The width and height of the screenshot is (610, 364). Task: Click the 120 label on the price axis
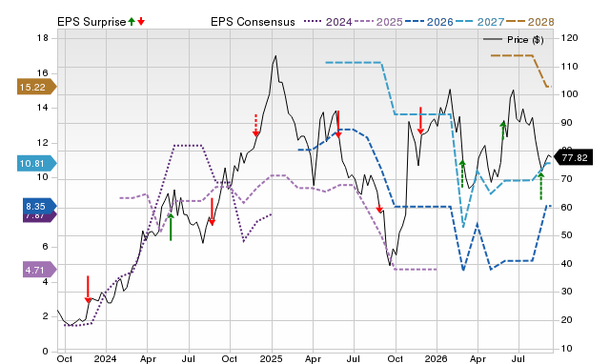pyautogui.click(x=570, y=38)
